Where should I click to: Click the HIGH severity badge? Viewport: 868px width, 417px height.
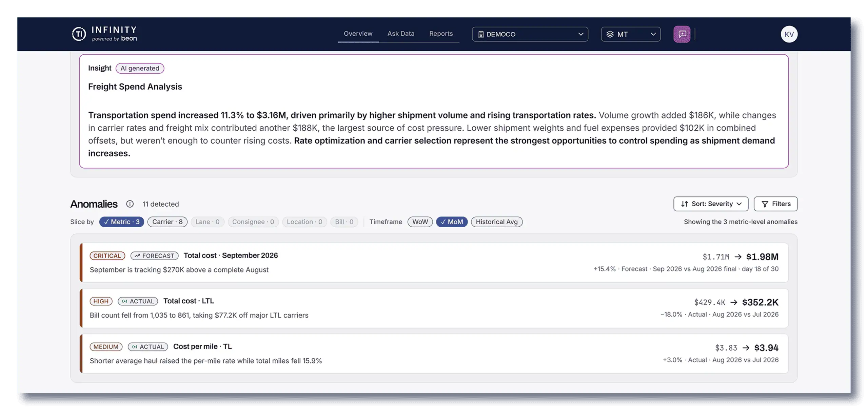(101, 301)
